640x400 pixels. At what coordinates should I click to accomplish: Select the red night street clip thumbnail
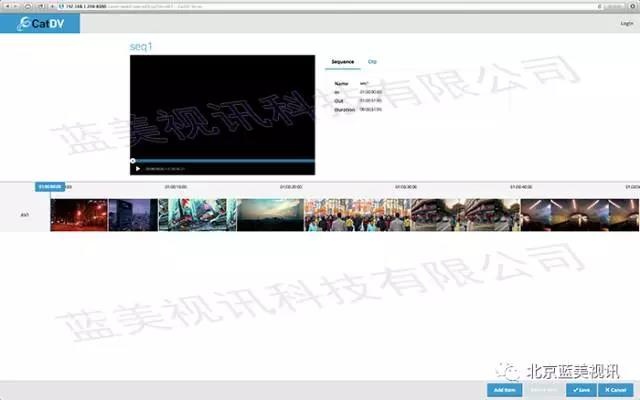pos(79,215)
